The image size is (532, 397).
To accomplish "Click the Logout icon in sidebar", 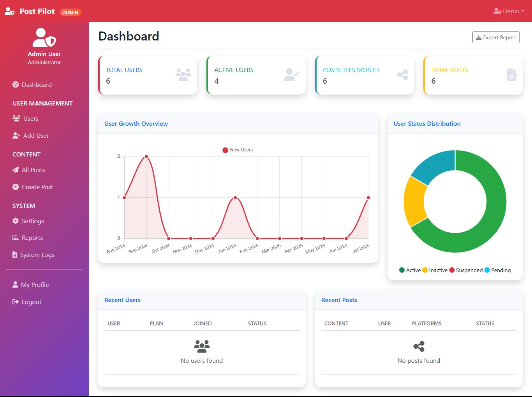I will click(16, 302).
